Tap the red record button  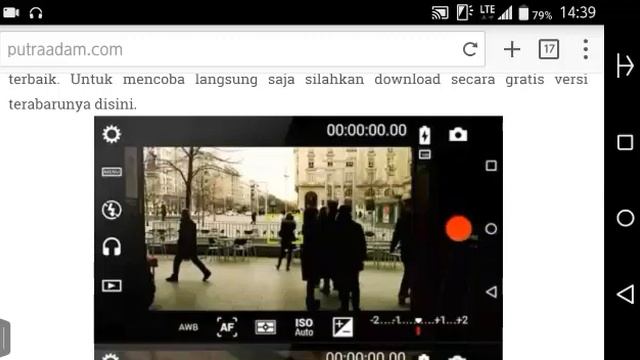[x=458, y=229]
